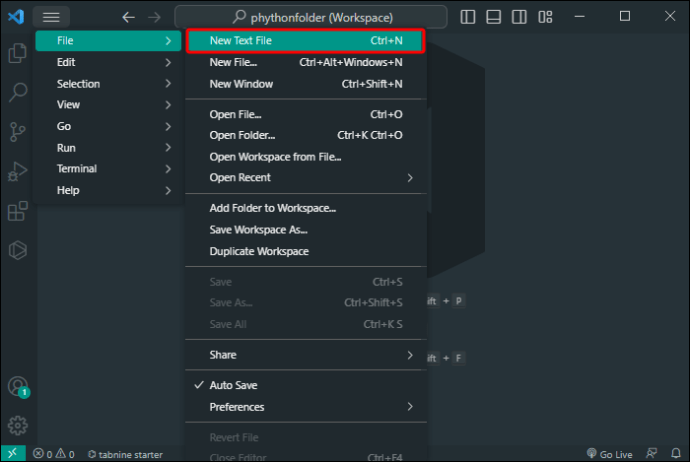Open Customize Layout icon
This screenshot has height=462, width=690.
[545, 17]
